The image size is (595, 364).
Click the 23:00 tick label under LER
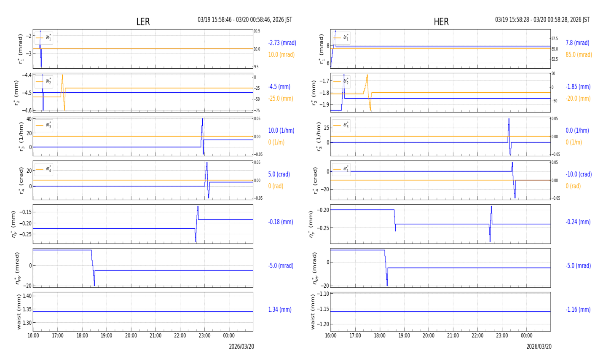point(204,336)
